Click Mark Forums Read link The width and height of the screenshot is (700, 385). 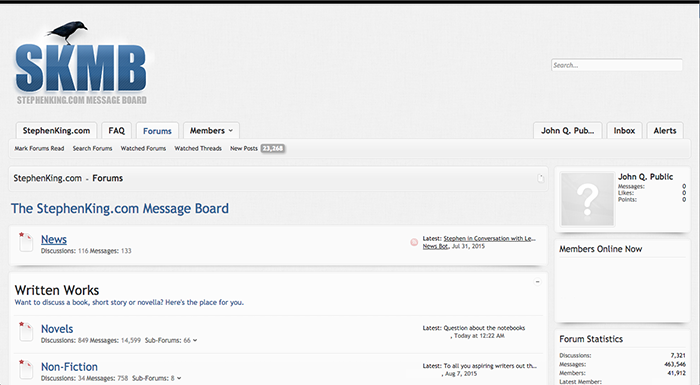tap(39, 148)
